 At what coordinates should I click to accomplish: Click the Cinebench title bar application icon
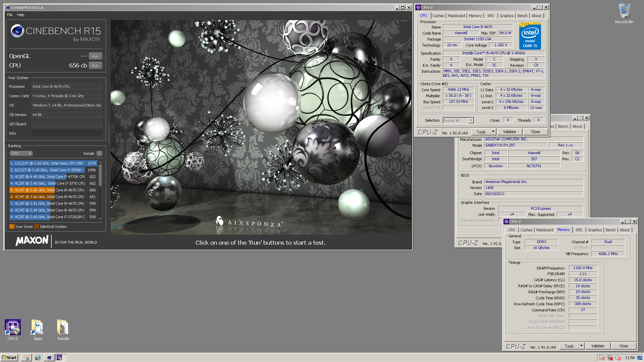point(8,8)
